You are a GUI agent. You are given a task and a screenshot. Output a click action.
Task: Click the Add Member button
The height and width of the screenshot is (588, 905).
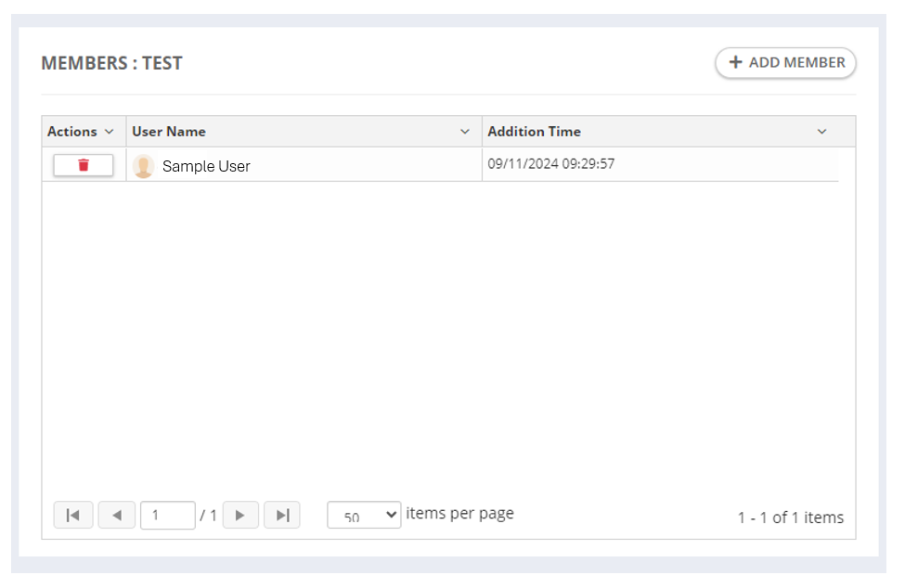point(785,63)
